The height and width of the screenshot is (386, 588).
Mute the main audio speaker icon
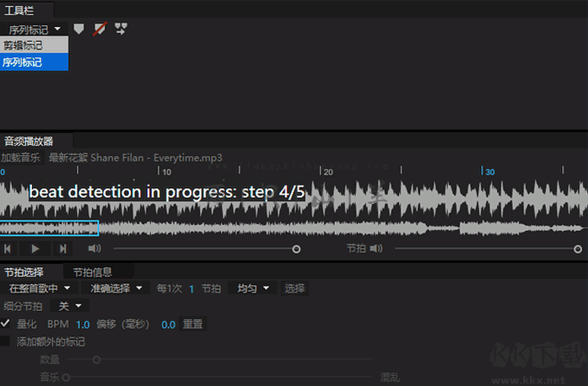94,249
